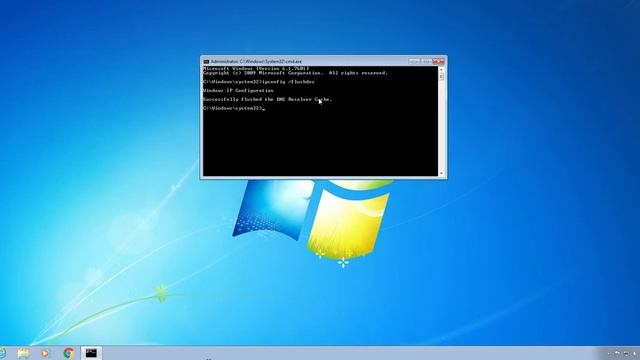Viewport: 640px width, 360px height.
Task: Click the Copyright Microsoft Corporation line
Action: [x=295, y=73]
